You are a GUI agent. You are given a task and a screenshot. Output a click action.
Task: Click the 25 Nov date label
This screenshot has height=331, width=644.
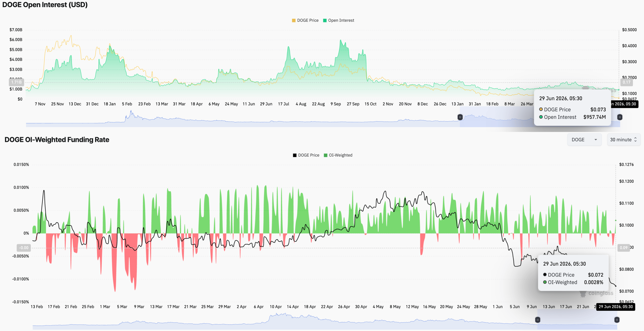pos(57,104)
